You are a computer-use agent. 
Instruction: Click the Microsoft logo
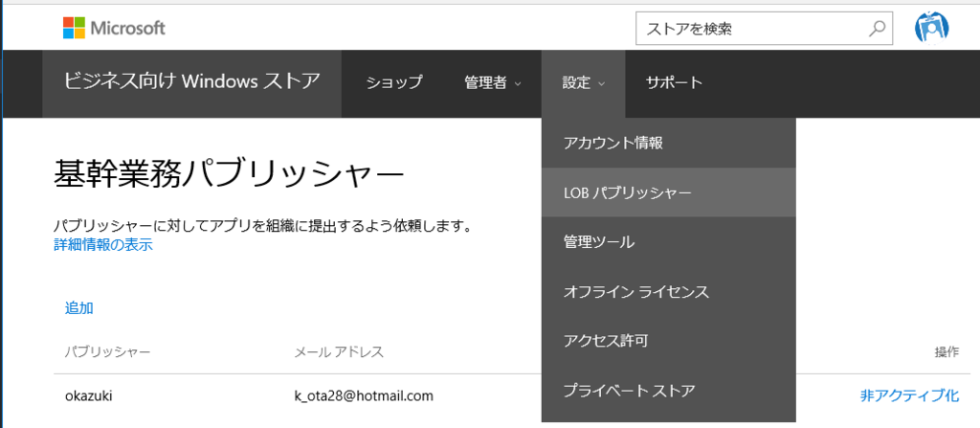pos(114,28)
